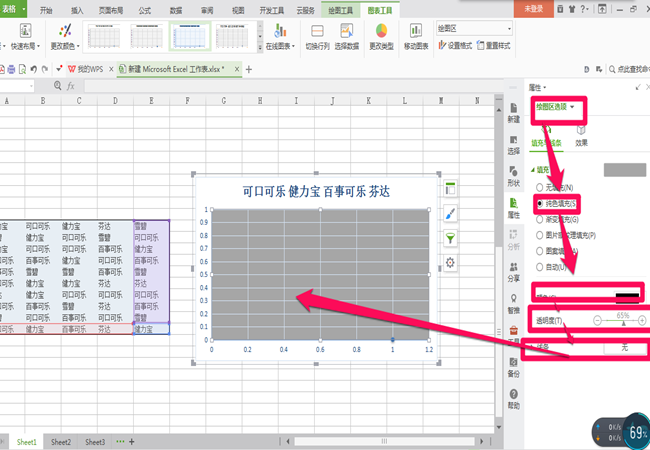Click the 未登录 login button
The image size is (650, 450).
click(534, 9)
